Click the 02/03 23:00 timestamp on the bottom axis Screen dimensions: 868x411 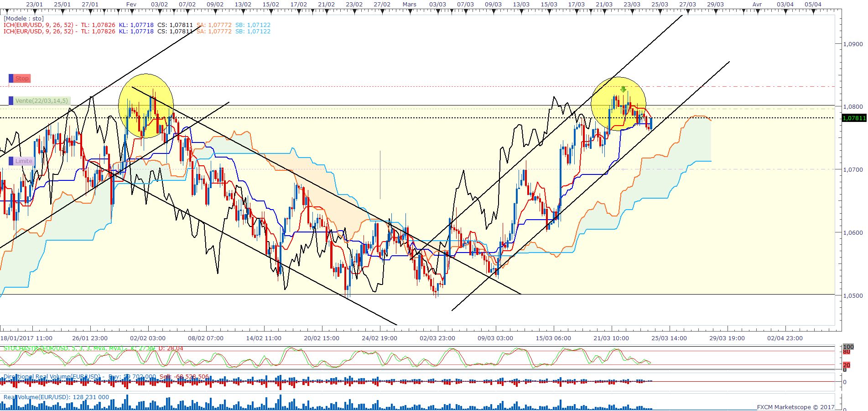(x=437, y=338)
